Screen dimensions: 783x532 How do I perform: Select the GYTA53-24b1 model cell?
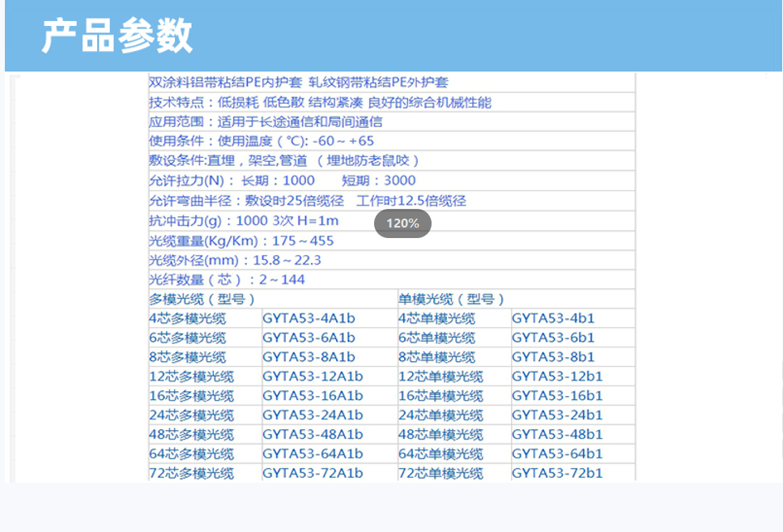pos(557,415)
